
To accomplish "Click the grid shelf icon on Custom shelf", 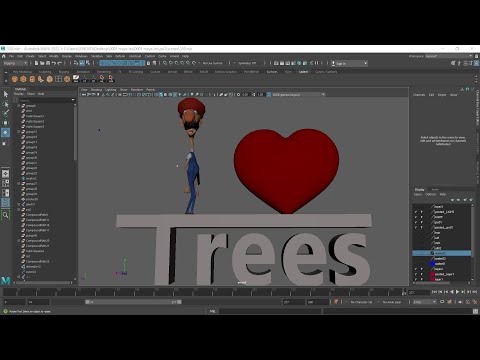I will tap(58, 79).
